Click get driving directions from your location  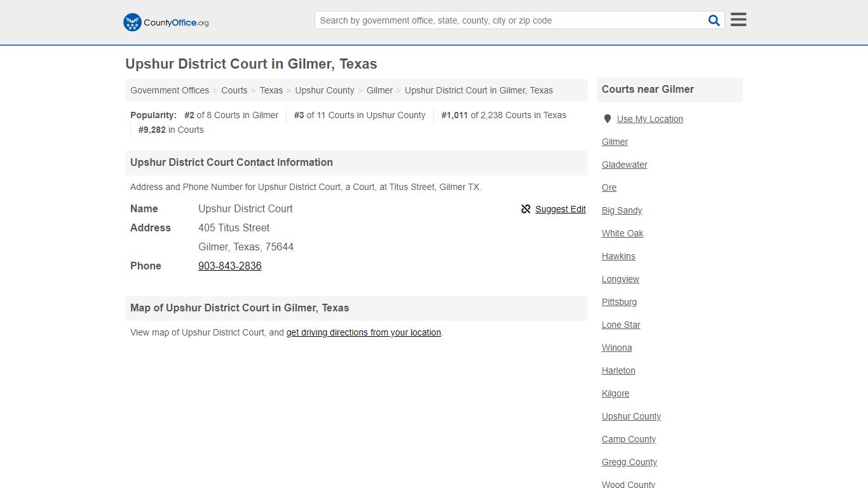pyautogui.click(x=363, y=332)
